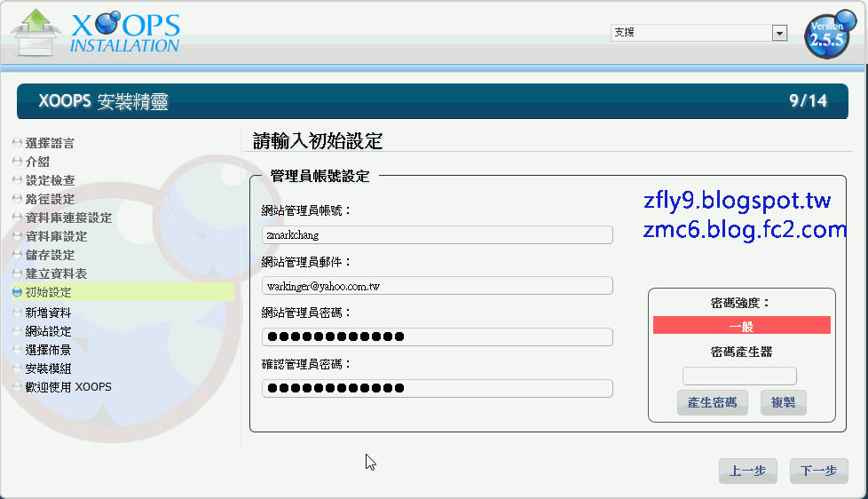Click the bullet icon beside 網站設定
The width and height of the screenshot is (868, 499).
click(17, 331)
